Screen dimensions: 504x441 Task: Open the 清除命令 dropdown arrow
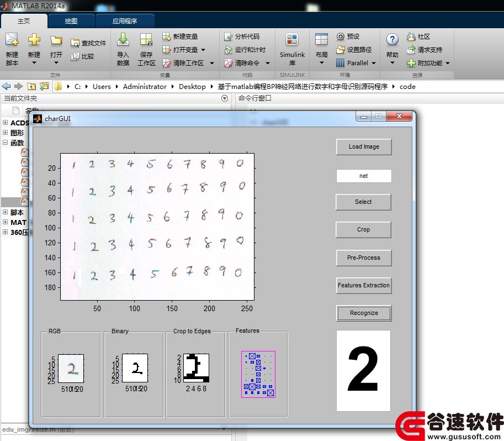[x=267, y=63]
